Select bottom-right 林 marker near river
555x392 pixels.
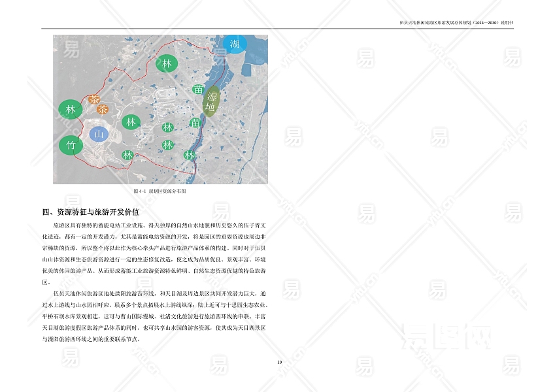point(190,155)
